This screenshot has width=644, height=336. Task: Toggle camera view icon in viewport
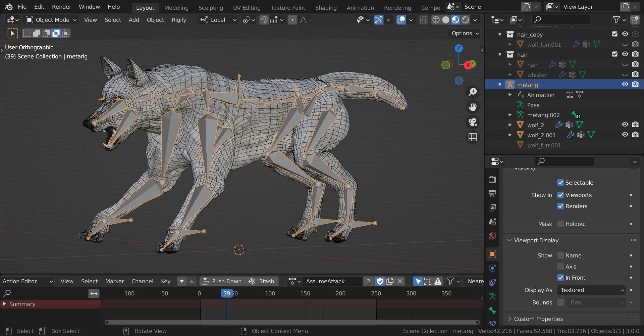(x=473, y=122)
